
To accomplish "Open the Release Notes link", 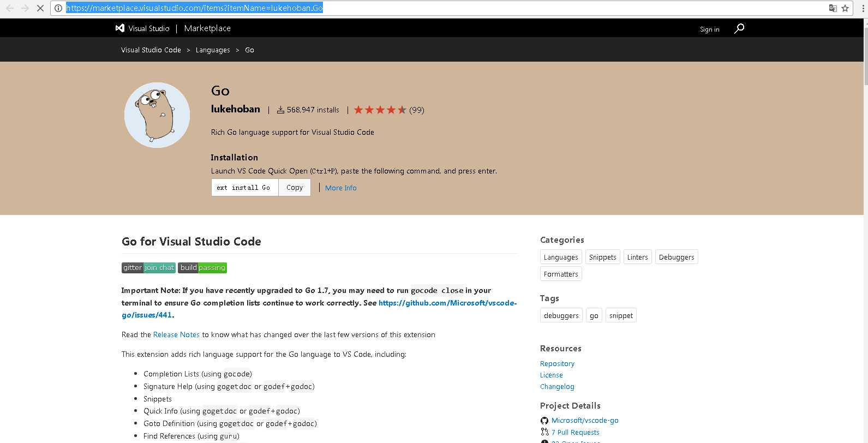I will point(176,334).
